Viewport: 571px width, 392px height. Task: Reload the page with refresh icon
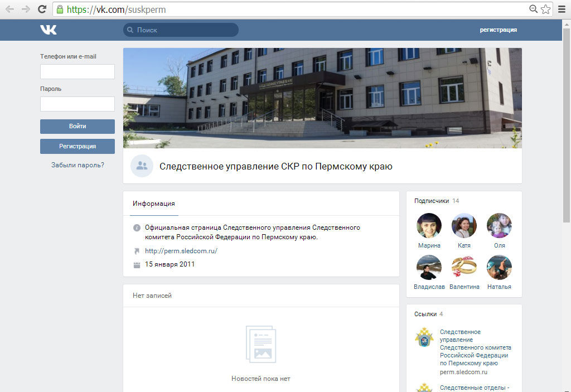click(x=42, y=9)
